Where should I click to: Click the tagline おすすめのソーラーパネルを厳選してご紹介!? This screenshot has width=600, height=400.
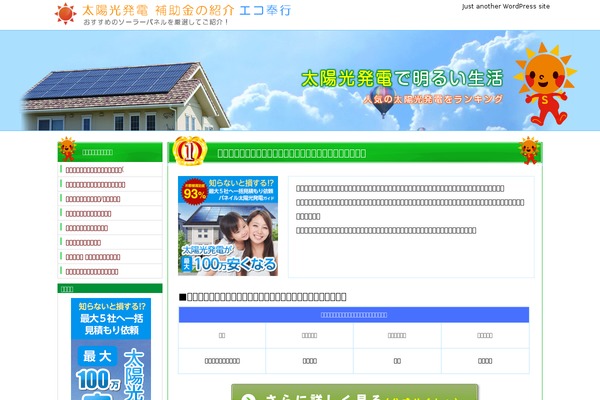(156, 22)
